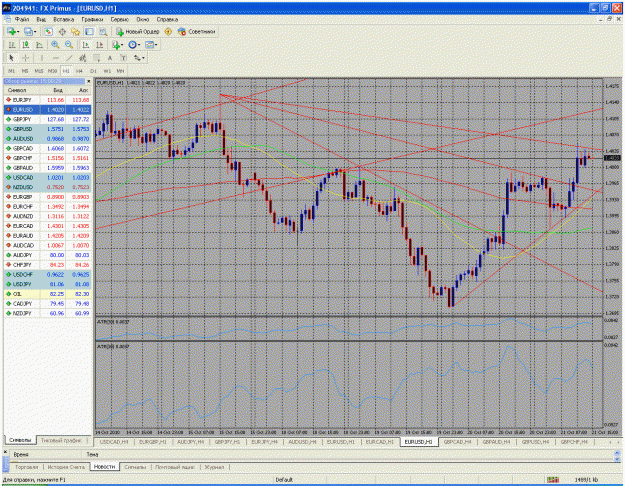Expand the Periods dropdown arrow
This screenshot has height=486, width=625.
click(x=139, y=45)
